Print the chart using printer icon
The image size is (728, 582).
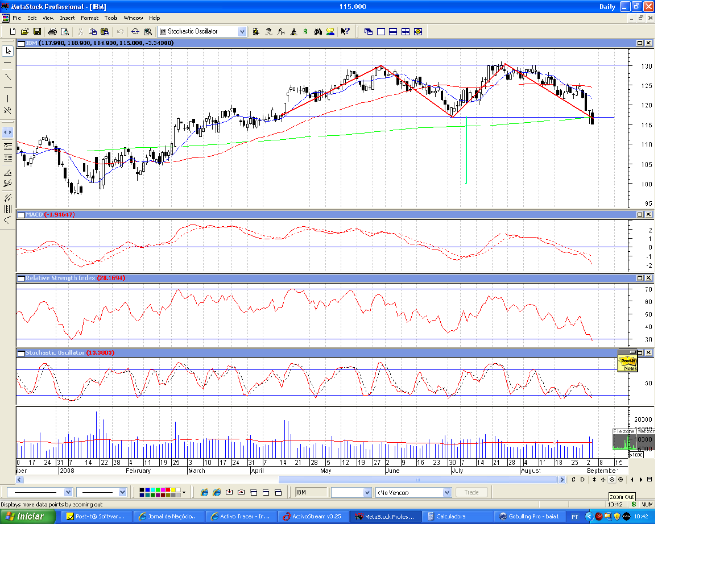point(52,32)
